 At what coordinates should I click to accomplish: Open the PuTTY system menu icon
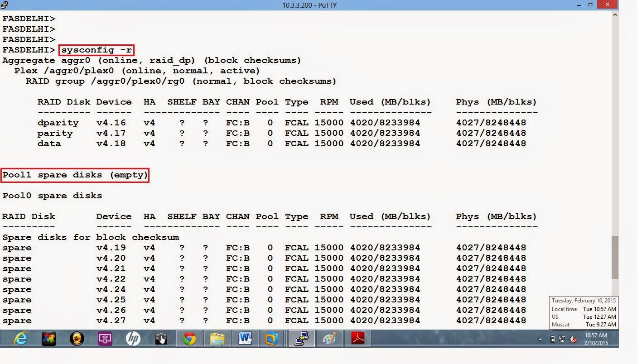coord(4,5)
